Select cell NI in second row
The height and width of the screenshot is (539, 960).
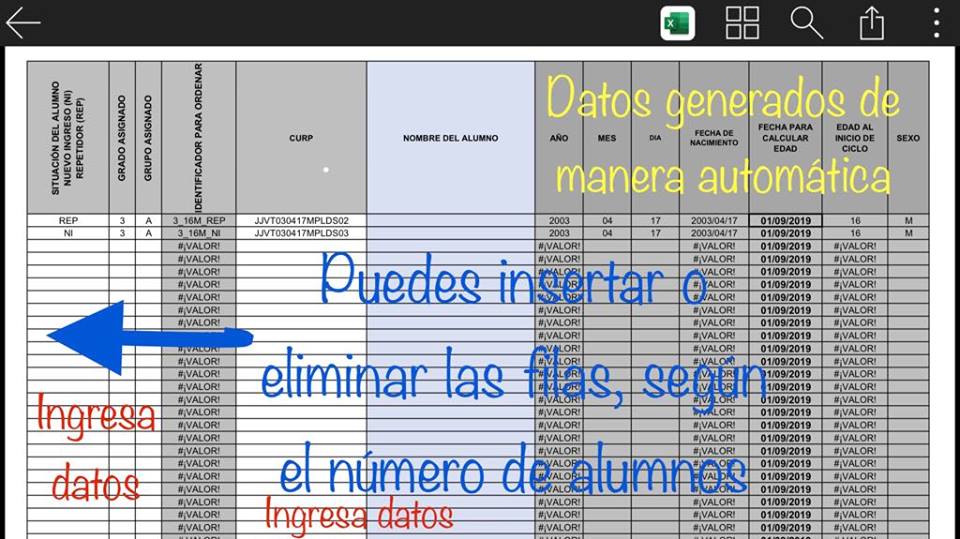68,233
